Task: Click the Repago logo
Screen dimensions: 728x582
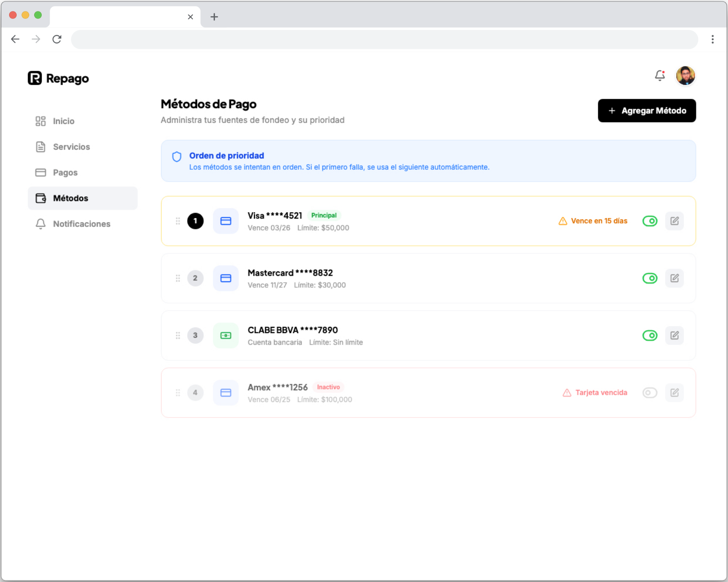Action: coord(58,78)
